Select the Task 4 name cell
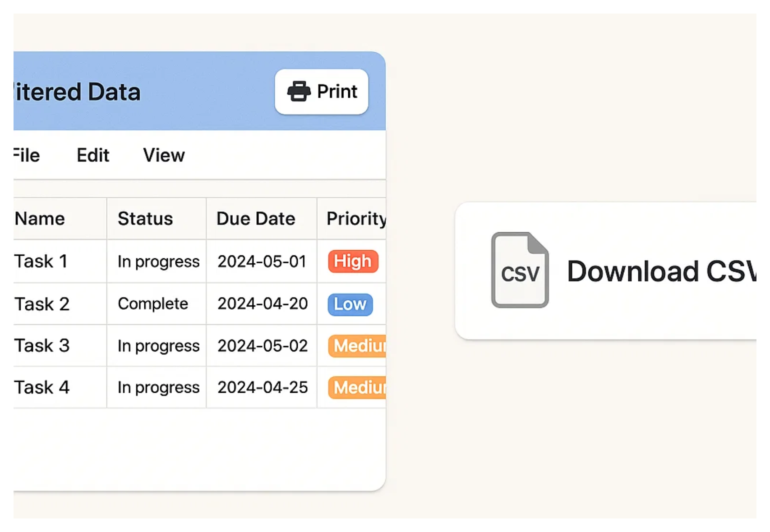 point(42,388)
